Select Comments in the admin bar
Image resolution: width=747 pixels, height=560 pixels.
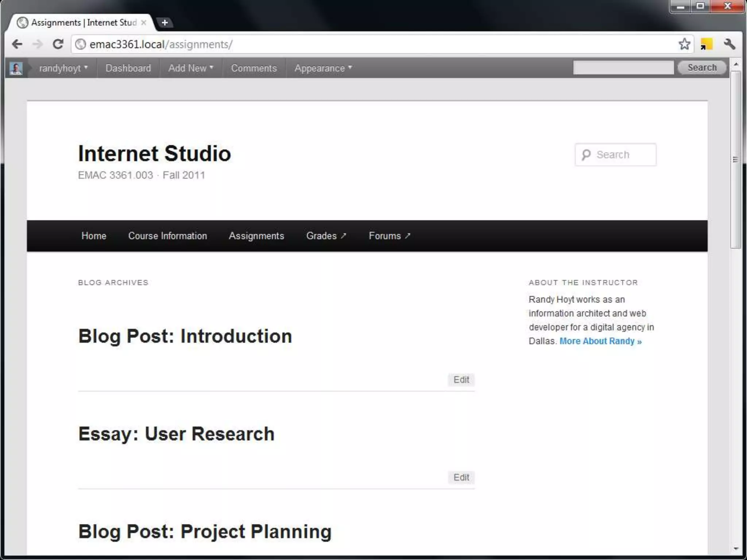click(254, 68)
